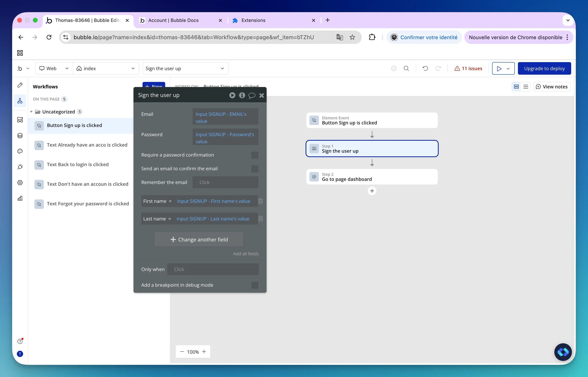This screenshot has height=377, width=588.
Task: Collapse the Uncategorized folder
Action: (x=31, y=112)
